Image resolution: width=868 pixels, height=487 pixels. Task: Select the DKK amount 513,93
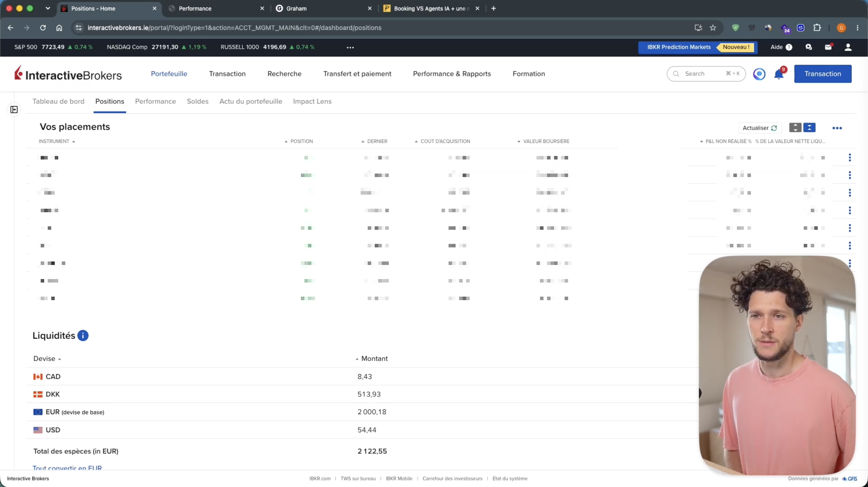(x=369, y=394)
